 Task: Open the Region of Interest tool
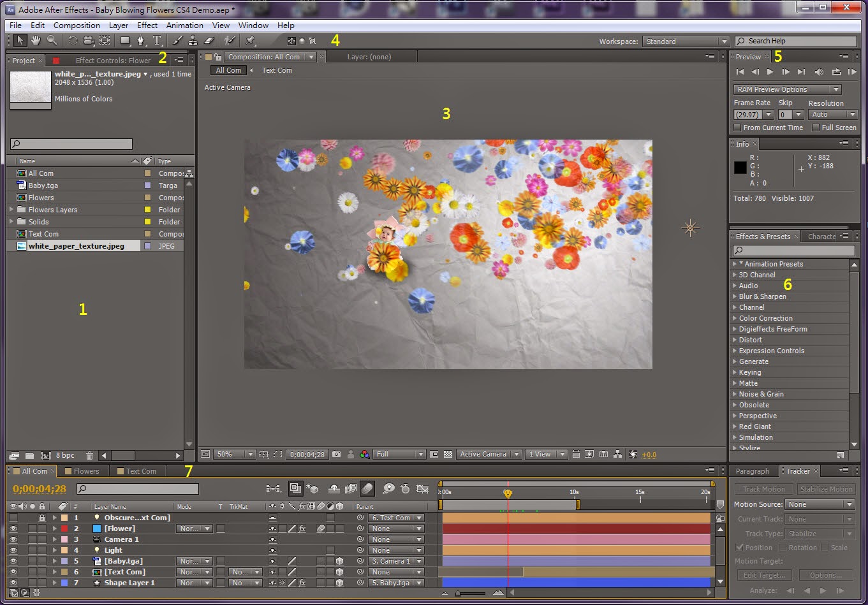[x=277, y=454]
